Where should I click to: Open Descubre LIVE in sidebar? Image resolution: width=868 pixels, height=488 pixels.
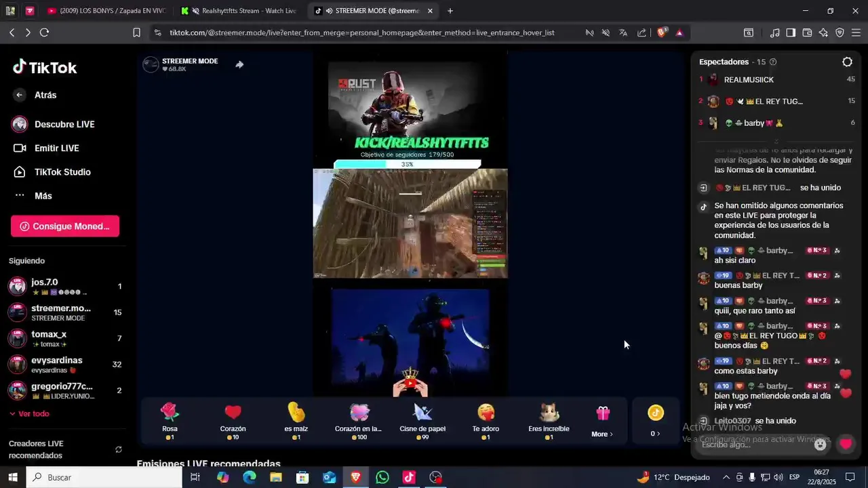[x=54, y=124]
